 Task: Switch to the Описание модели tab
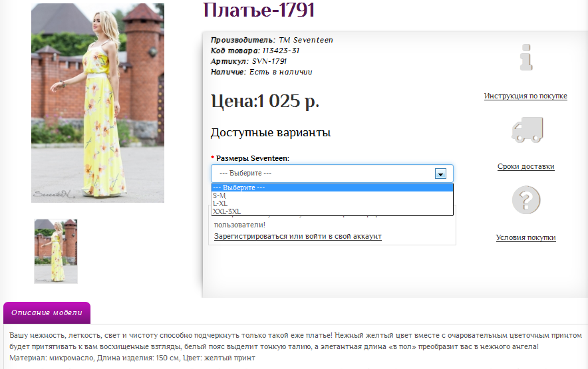pos(47,312)
